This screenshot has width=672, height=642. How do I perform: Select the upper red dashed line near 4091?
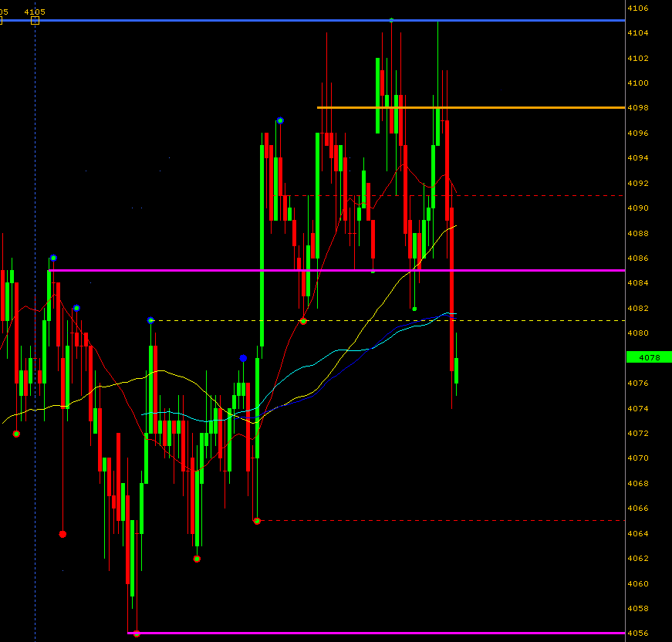450,195
